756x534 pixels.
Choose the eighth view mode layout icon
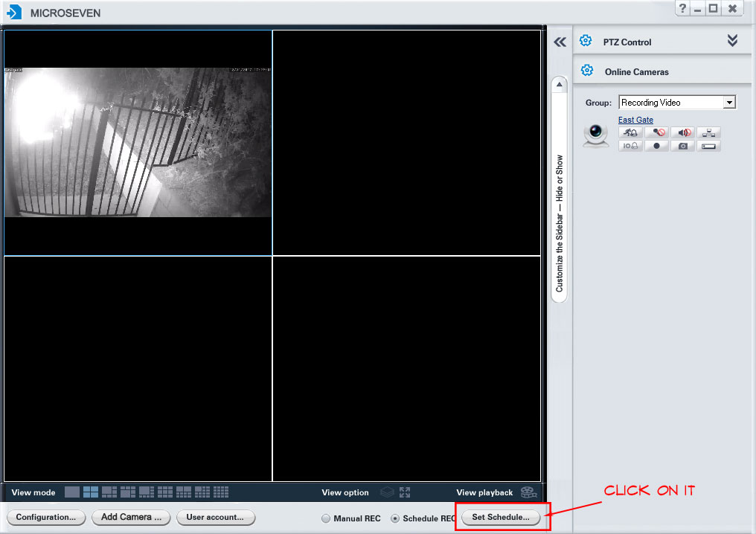click(202, 492)
